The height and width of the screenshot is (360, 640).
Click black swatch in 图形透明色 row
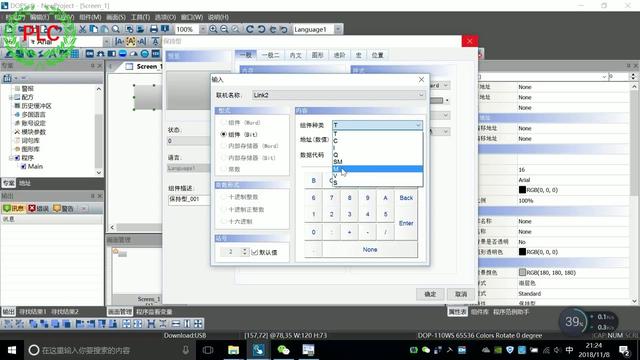pos(522,252)
